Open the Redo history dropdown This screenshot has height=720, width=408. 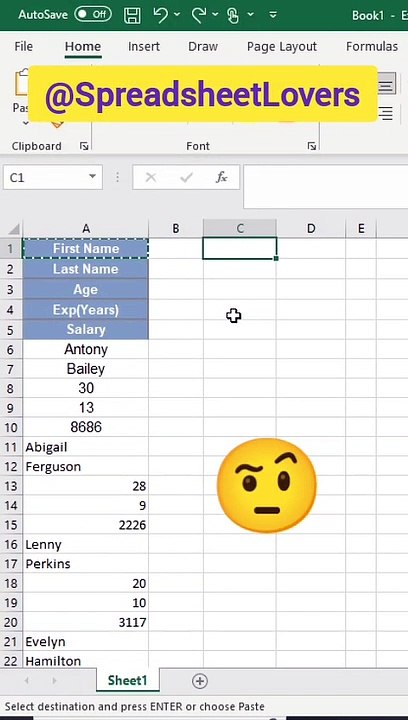point(215,15)
